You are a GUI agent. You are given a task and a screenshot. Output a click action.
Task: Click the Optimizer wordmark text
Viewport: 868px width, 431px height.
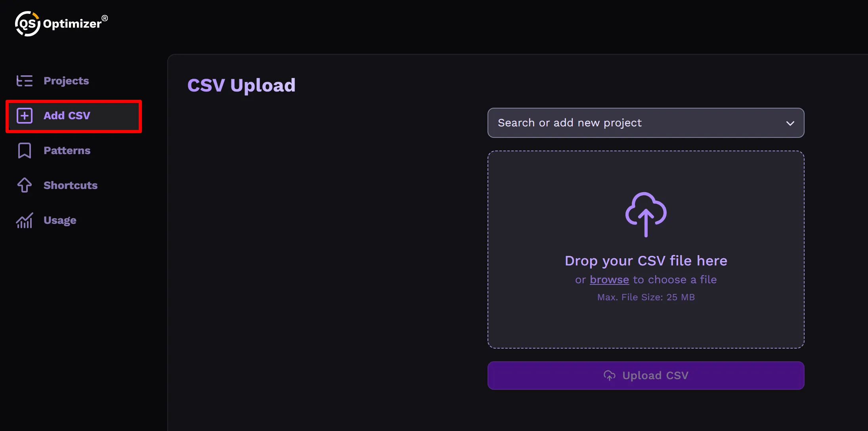point(73,24)
